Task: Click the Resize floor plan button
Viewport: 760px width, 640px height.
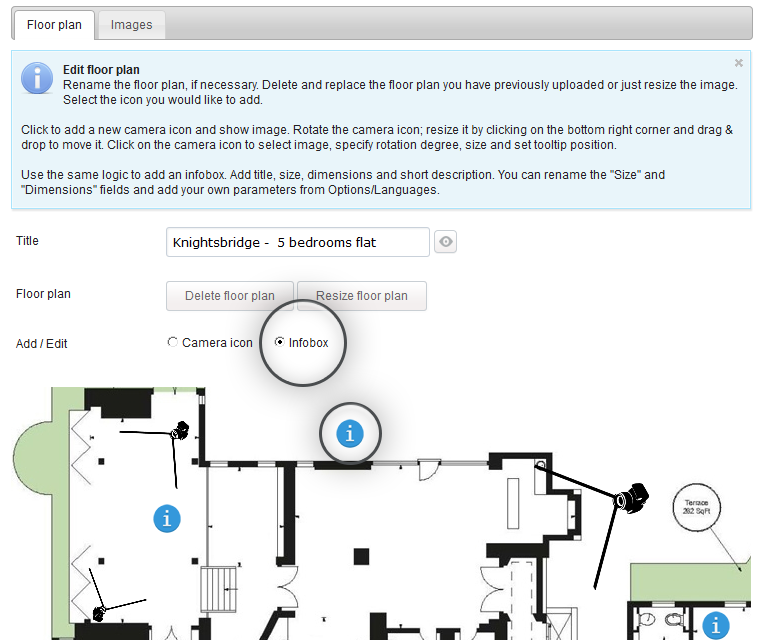Action: (362, 296)
